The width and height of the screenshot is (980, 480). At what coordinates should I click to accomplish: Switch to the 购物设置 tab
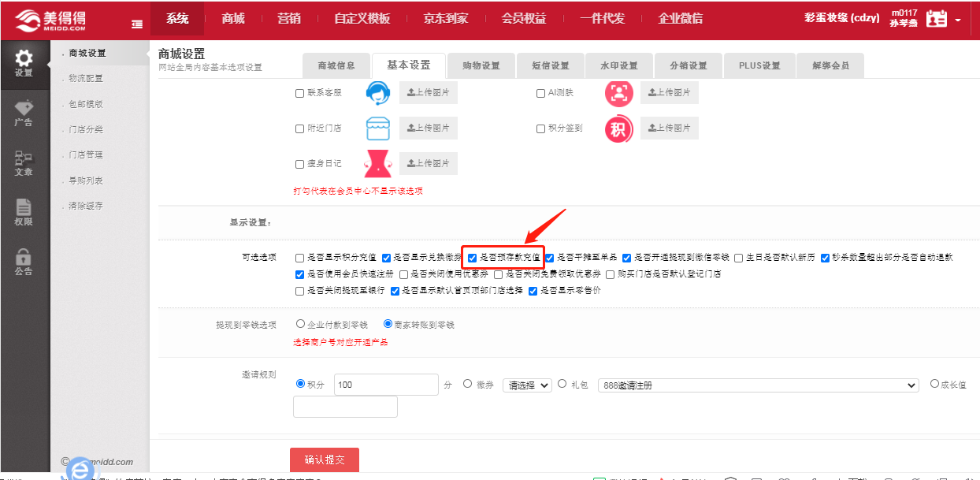(481, 65)
